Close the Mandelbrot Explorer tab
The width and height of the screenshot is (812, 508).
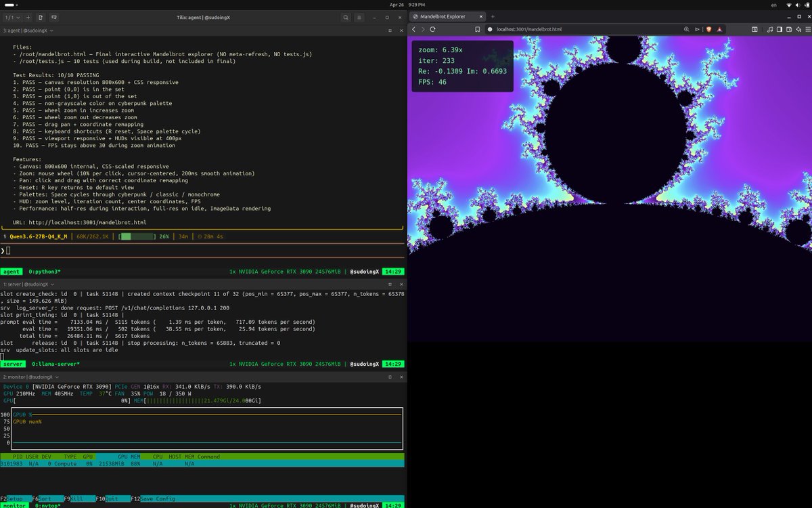(480, 16)
